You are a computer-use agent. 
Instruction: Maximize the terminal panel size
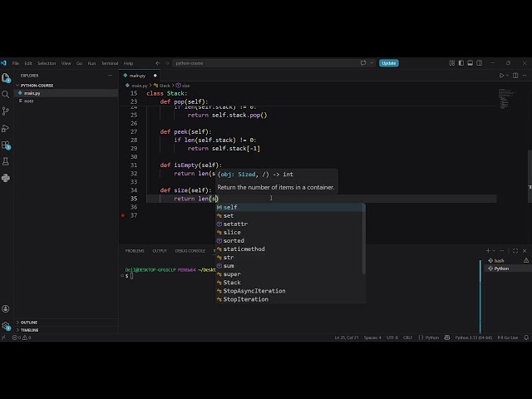515,251
